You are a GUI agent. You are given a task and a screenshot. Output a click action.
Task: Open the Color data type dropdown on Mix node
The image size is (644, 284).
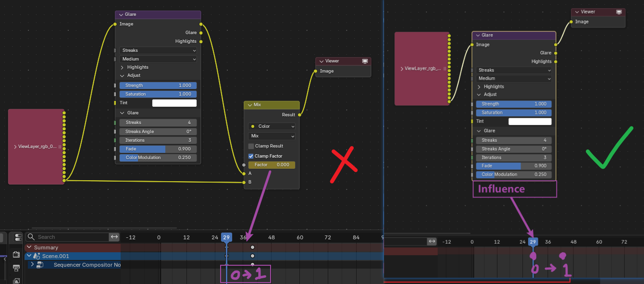click(272, 126)
